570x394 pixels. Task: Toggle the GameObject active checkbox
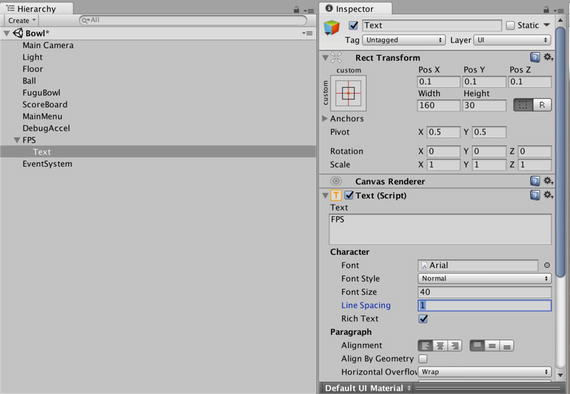(x=353, y=25)
